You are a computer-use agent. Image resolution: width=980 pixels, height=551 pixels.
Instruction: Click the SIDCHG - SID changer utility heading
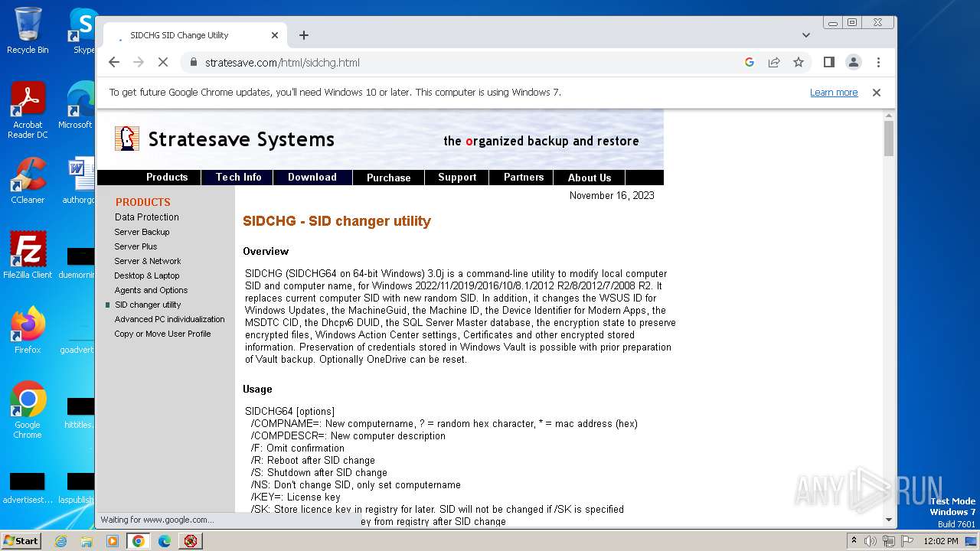pyautogui.click(x=337, y=221)
